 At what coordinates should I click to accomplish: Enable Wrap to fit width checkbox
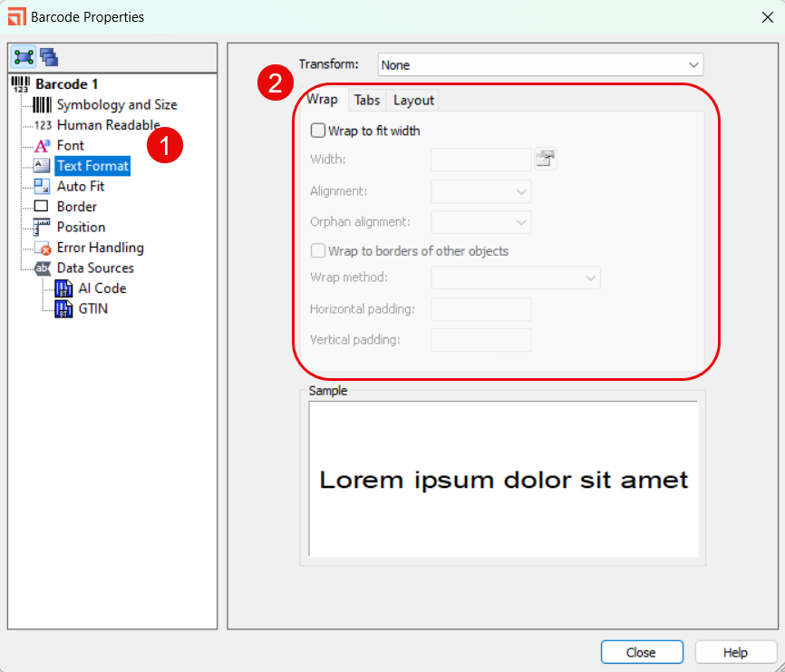[318, 131]
